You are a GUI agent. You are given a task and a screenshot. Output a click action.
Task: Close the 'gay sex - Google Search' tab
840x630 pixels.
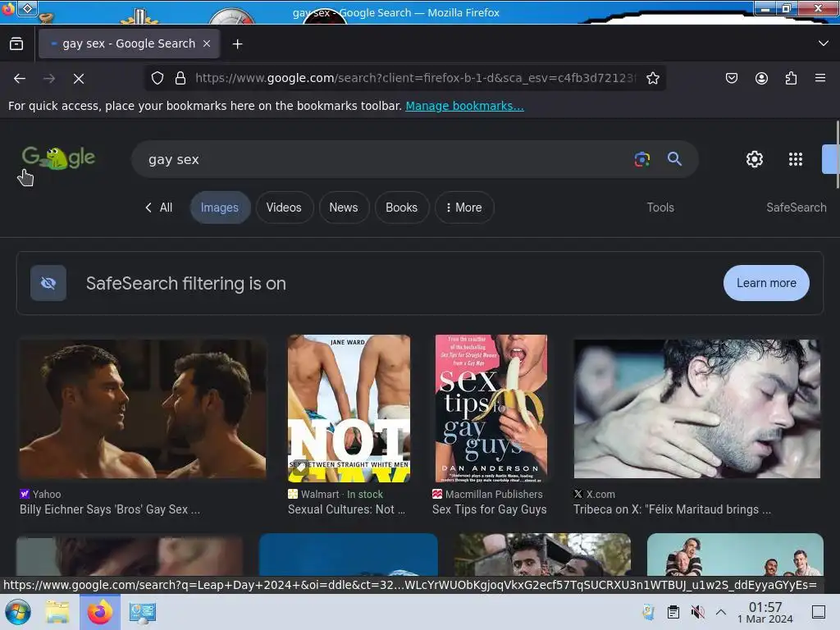[x=207, y=44]
